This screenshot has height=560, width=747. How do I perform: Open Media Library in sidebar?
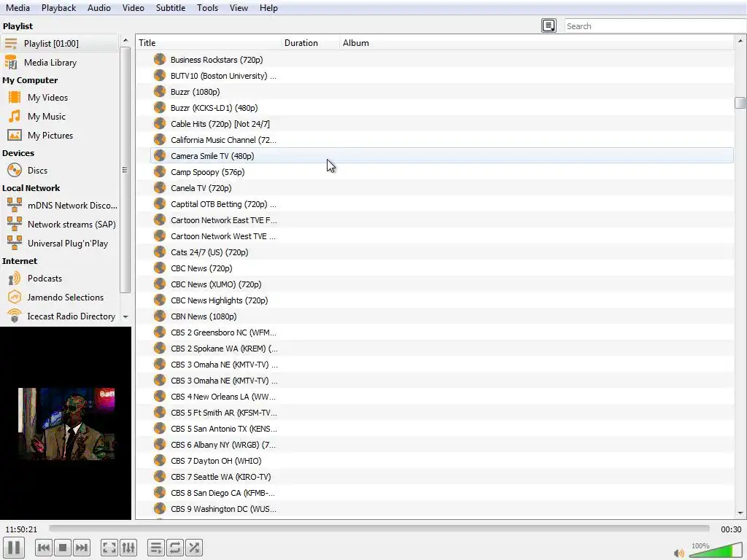pyautogui.click(x=59, y=63)
